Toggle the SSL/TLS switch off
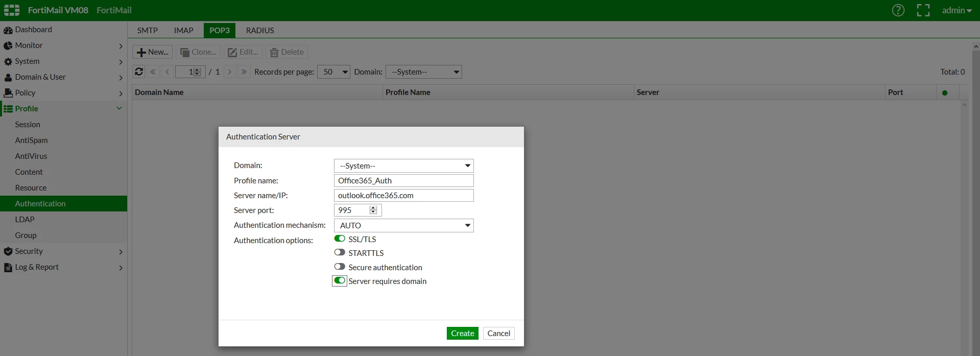 [340, 239]
